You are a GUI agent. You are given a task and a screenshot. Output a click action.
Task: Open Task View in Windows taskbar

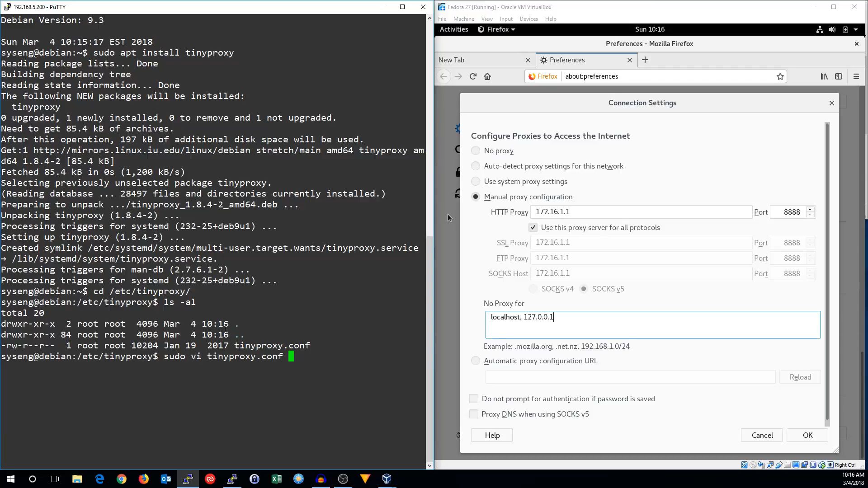point(54,479)
